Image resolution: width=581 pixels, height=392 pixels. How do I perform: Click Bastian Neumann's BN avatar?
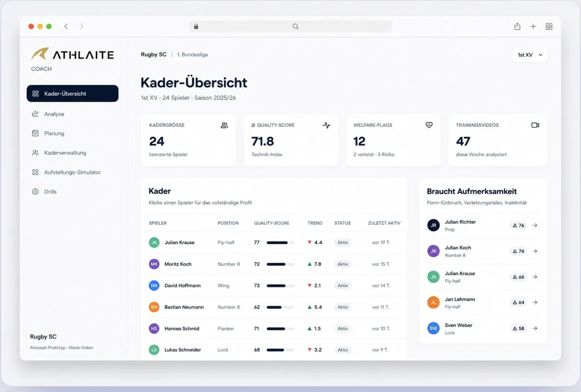coord(154,307)
